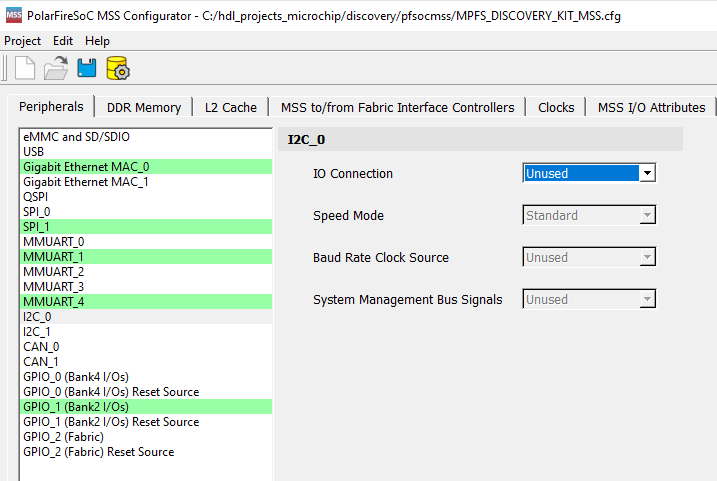Viewport: 717px width, 481px height.
Task: Select GPIO_2 (Fabric) Reset Source entry
Action: 98,452
